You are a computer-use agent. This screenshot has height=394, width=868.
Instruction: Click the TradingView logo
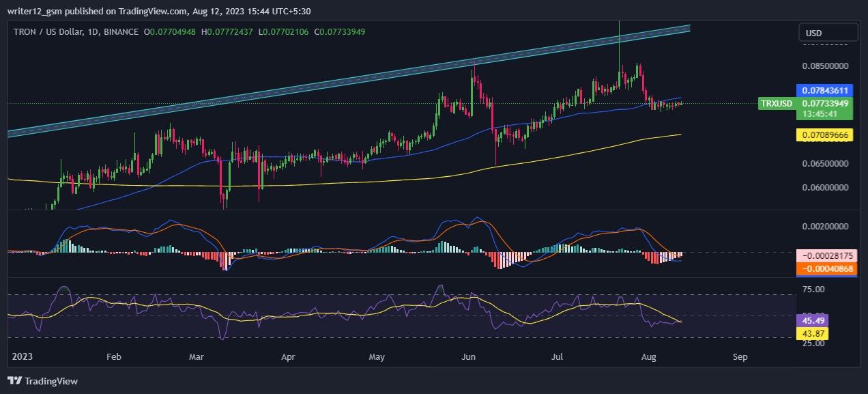[42, 381]
